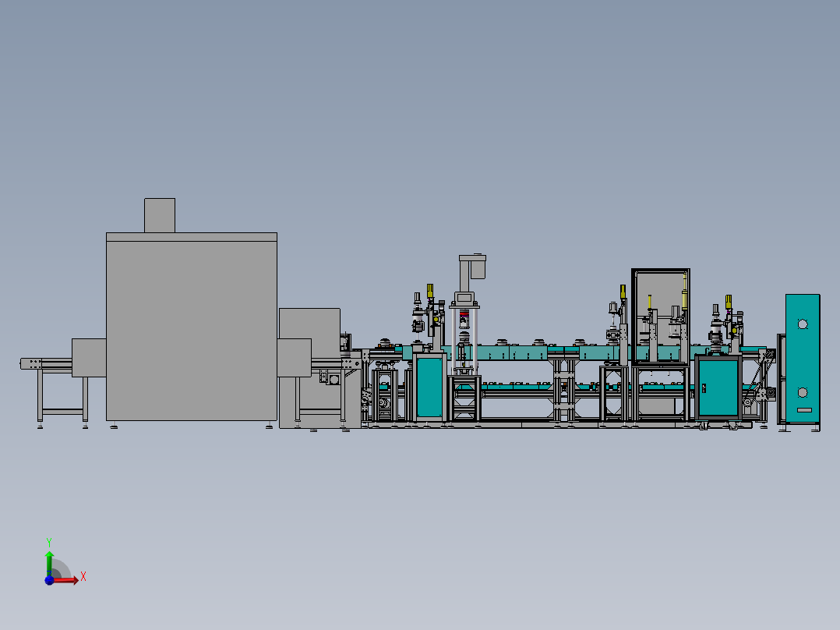This screenshot has height=630, width=840.
Task: Click the red X axis arrow
Action: [x=66, y=580]
